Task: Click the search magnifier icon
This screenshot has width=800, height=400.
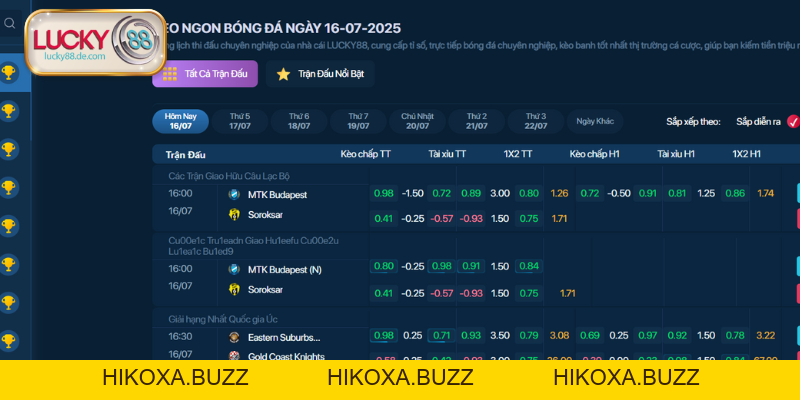Action: click(10, 23)
